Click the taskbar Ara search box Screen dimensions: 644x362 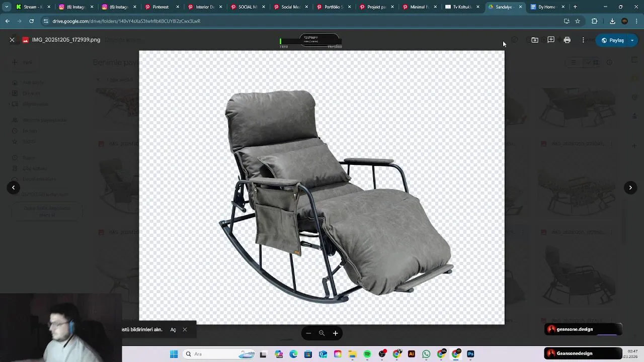pos(220,354)
